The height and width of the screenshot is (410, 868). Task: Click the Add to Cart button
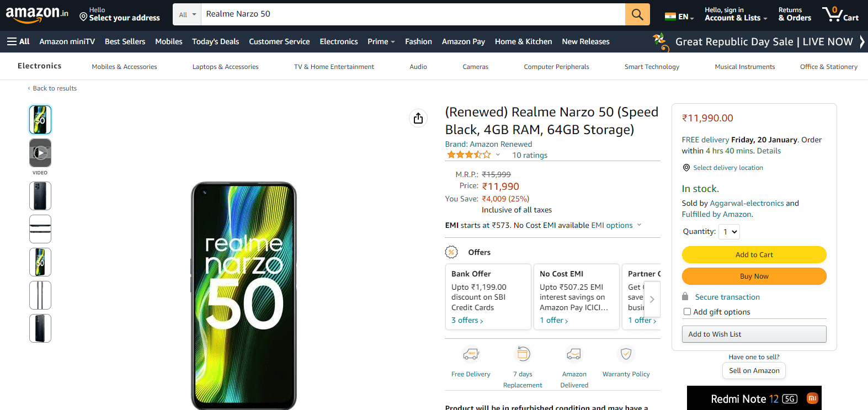(x=754, y=254)
